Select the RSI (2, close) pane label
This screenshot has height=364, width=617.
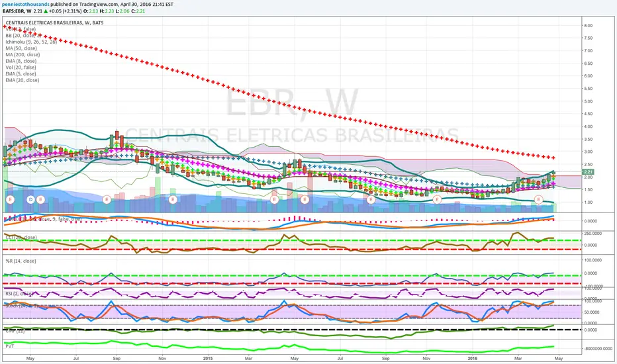coord(19,294)
